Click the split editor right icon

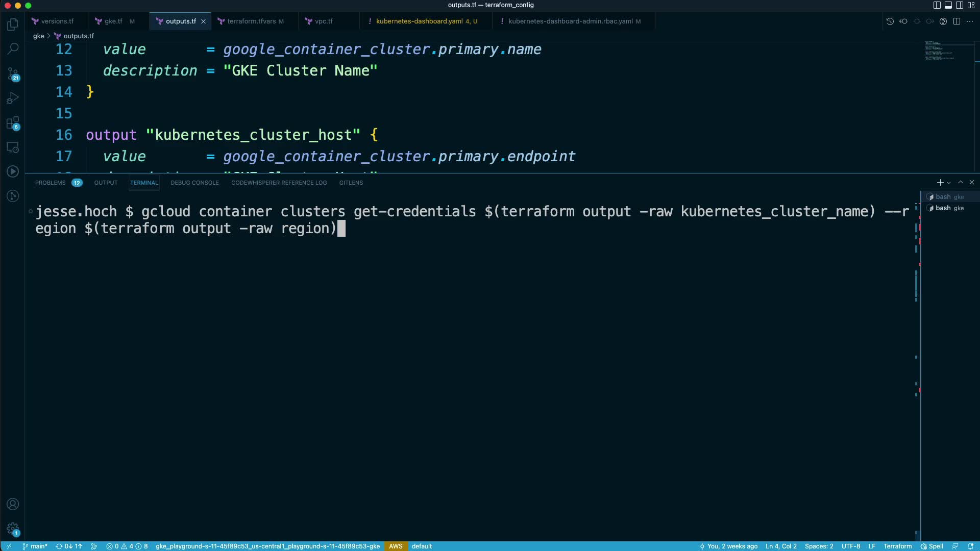click(x=957, y=21)
